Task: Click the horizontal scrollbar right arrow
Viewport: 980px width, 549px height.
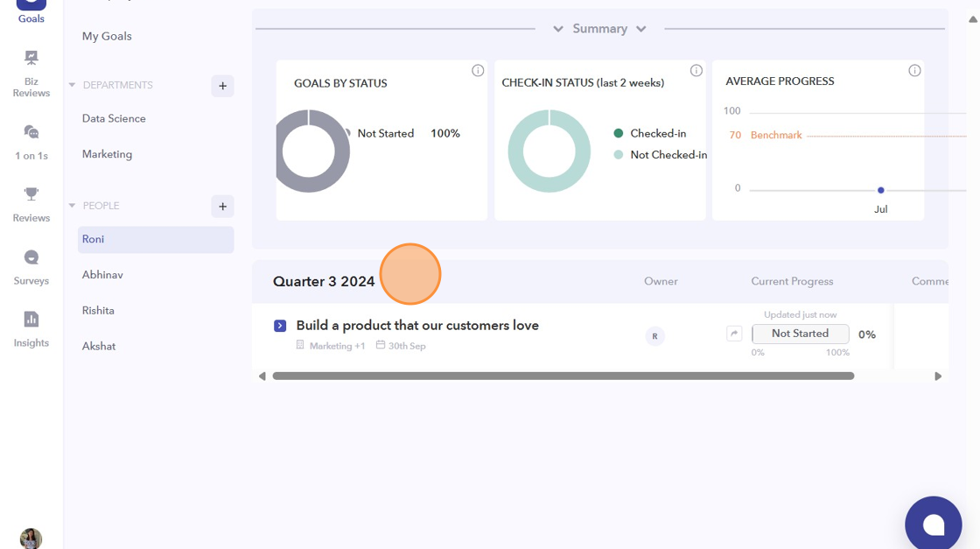Action: (x=938, y=377)
